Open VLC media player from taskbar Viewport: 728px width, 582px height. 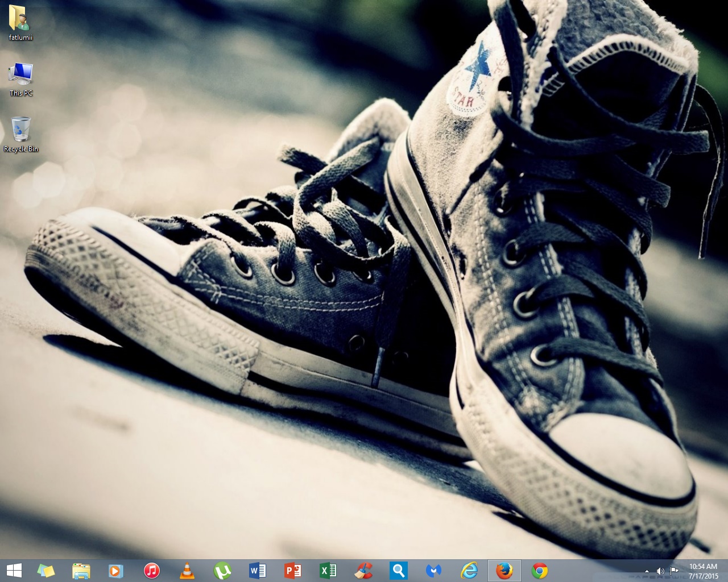[x=187, y=570]
